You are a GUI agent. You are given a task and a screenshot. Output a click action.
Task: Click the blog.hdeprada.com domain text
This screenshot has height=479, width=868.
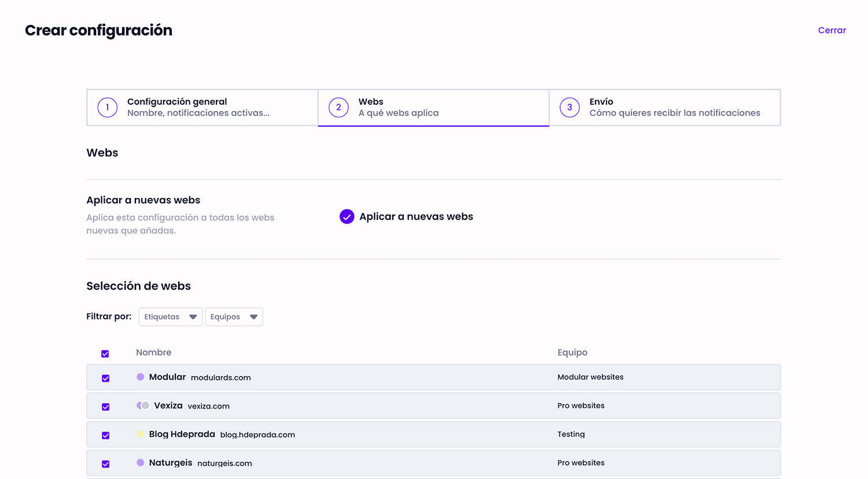pos(258,434)
